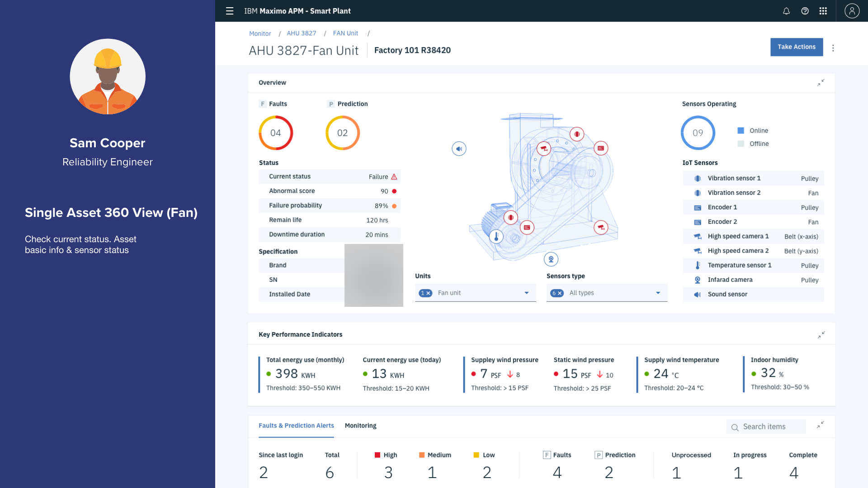
Task: Go to Monitor breadcrumb link
Action: [260, 33]
